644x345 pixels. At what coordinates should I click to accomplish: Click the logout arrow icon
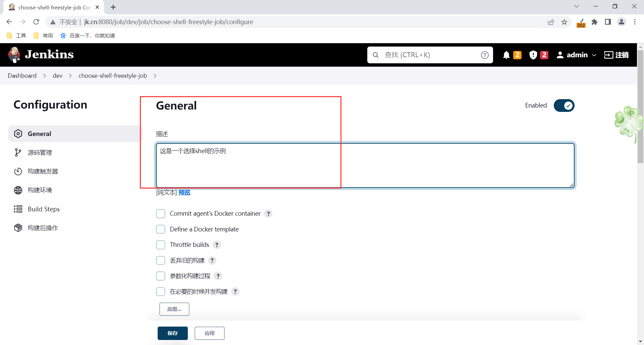(608, 55)
